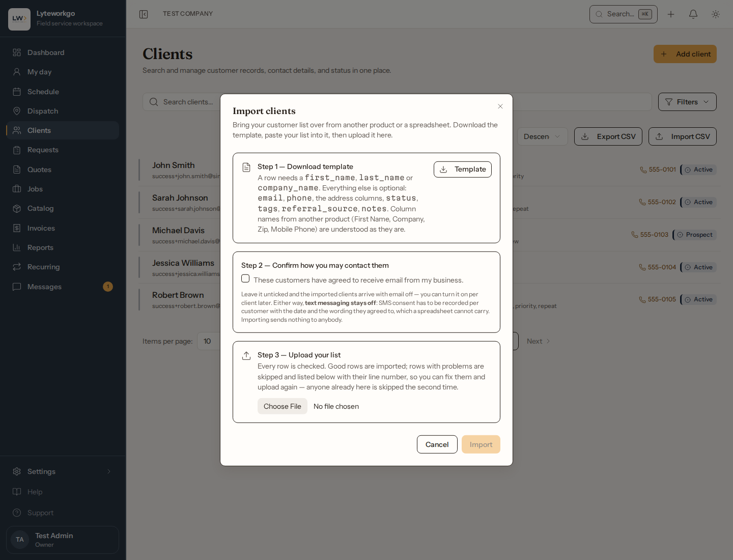733x560 pixels.
Task: Click the Messages unread badge
Action: point(108,287)
